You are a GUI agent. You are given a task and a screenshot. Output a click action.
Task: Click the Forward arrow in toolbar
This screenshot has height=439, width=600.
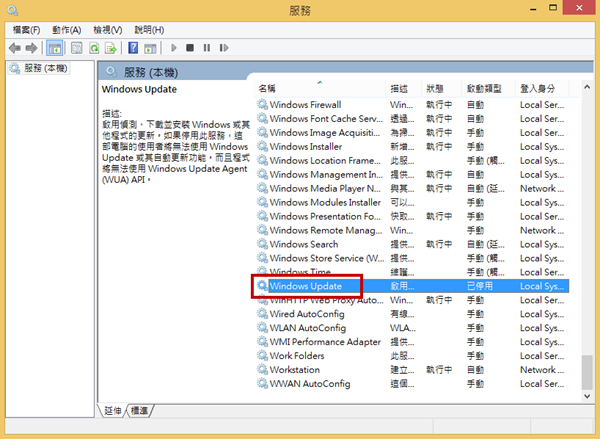[31, 48]
